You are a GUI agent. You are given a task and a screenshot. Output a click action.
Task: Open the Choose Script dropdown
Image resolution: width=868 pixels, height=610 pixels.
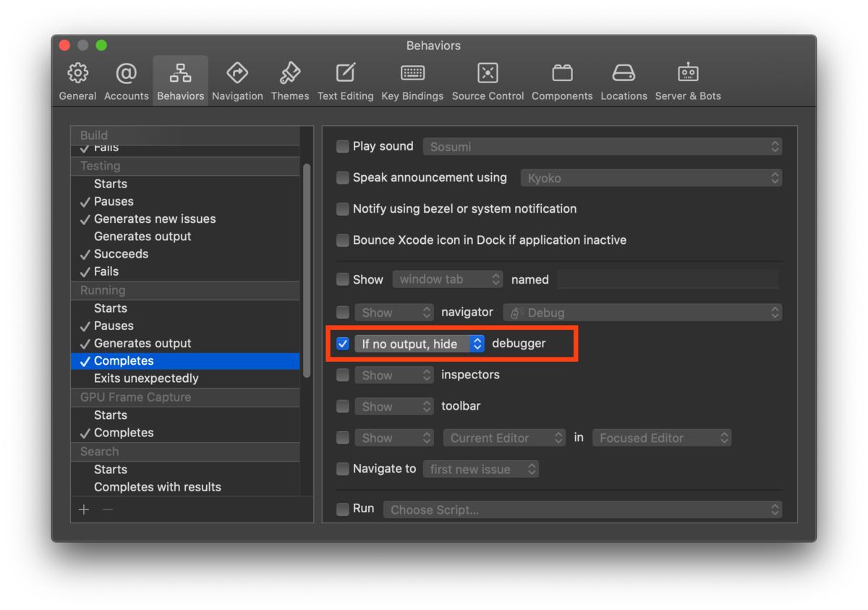coord(583,509)
